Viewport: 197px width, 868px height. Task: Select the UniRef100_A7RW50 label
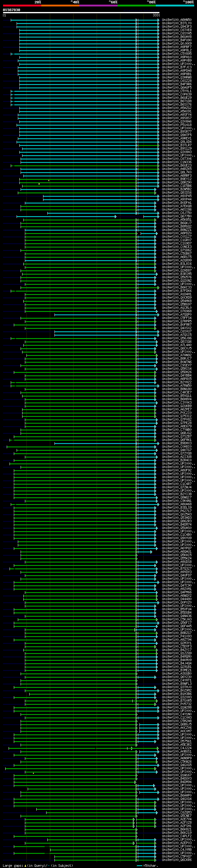[177, 386]
